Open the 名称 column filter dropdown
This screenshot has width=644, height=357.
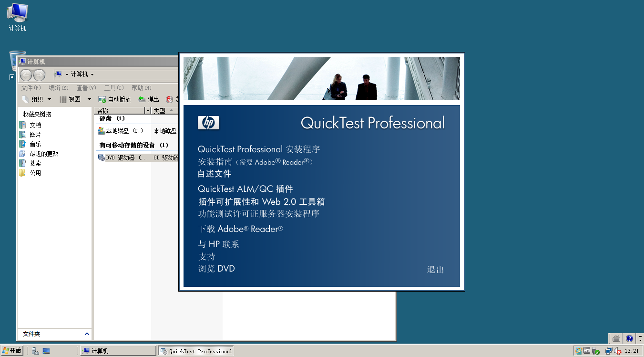click(x=148, y=111)
